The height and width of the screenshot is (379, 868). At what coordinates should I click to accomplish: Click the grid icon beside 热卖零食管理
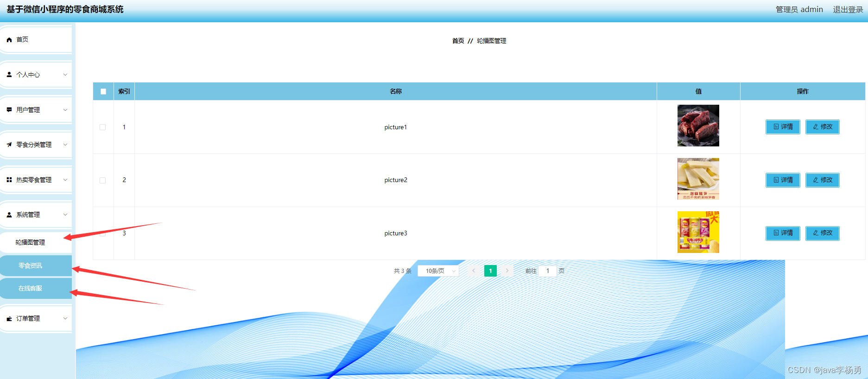(9, 180)
